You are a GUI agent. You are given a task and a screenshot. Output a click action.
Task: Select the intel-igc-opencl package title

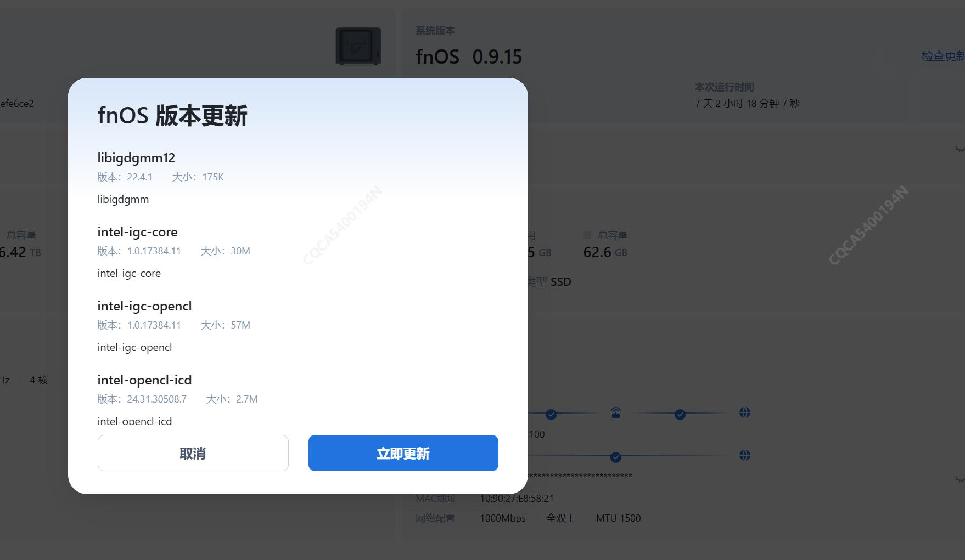(x=144, y=306)
